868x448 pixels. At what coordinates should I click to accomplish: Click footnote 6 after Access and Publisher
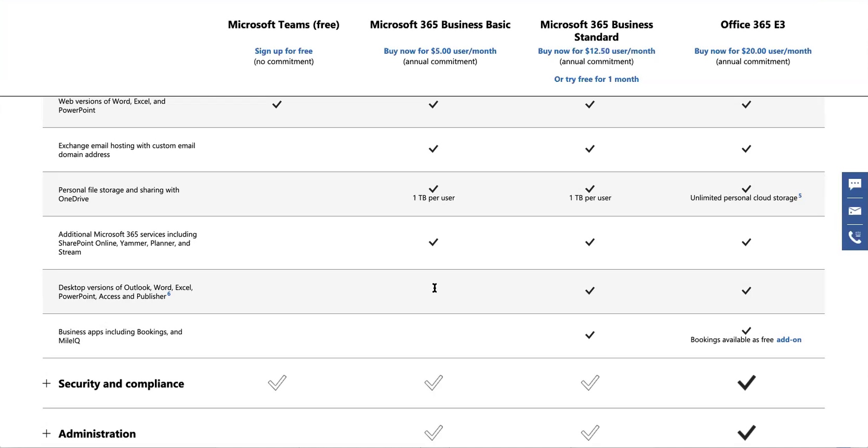(169, 294)
